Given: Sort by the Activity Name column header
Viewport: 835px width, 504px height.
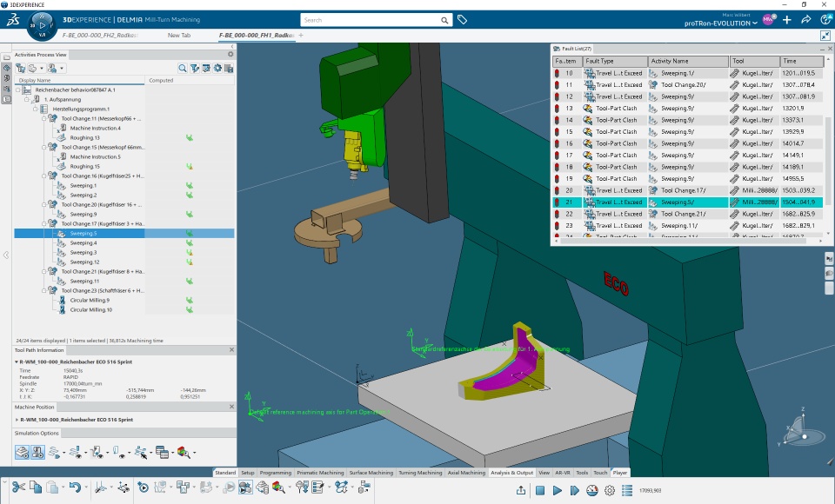Looking at the screenshot, I should pyautogui.click(x=688, y=61).
